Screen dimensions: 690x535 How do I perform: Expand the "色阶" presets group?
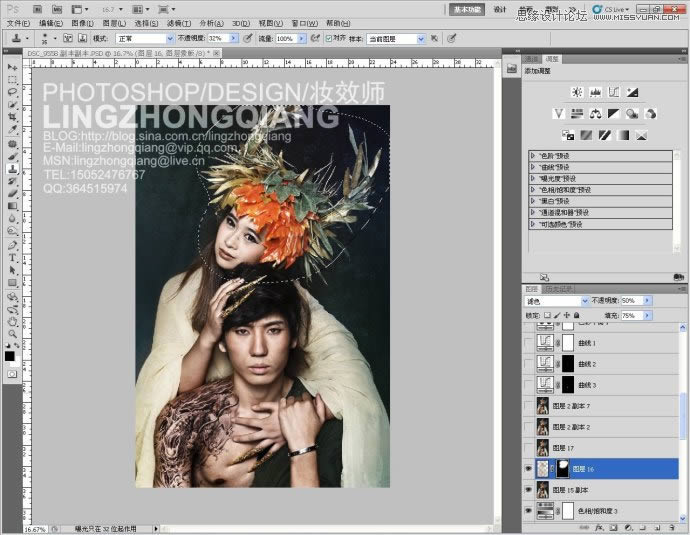(x=532, y=156)
